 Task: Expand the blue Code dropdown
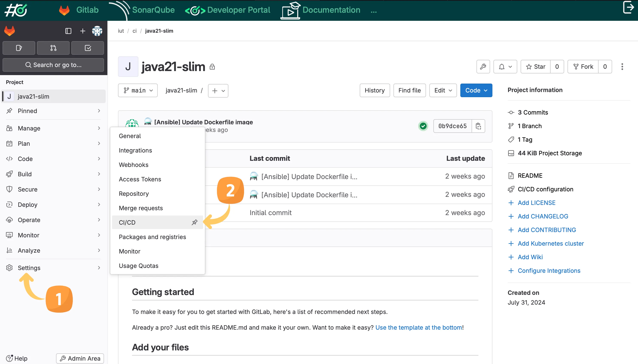coord(476,91)
